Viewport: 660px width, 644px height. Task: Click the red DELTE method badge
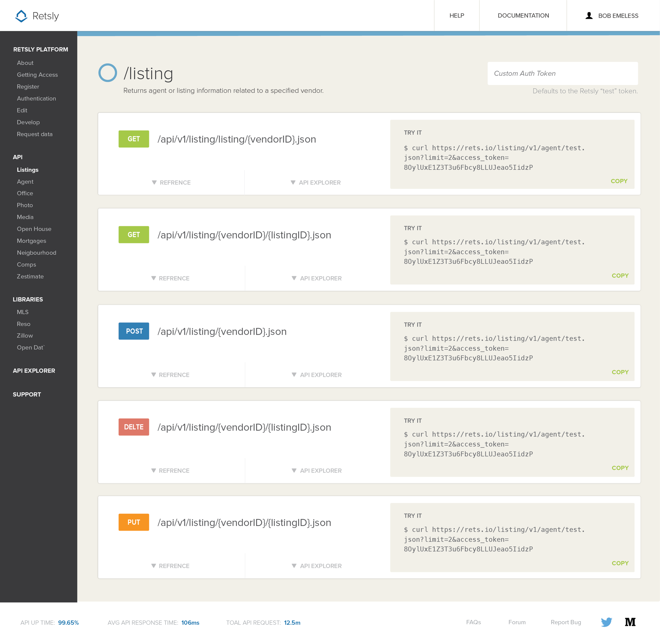(x=134, y=427)
